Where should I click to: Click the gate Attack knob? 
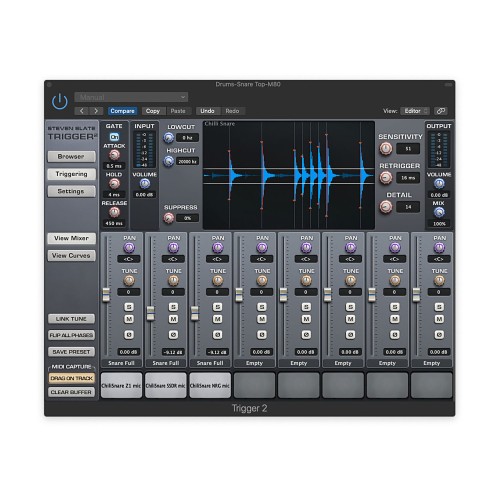pyautogui.click(x=114, y=155)
